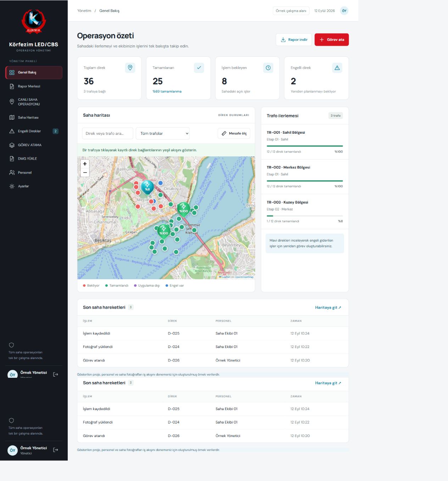The width and height of the screenshot is (448, 481).
Task: Open the OpenStreetMap attribution link
Action: pos(244,277)
